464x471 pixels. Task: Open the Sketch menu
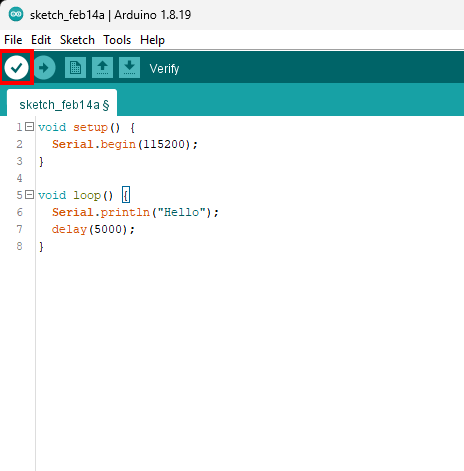click(x=77, y=40)
